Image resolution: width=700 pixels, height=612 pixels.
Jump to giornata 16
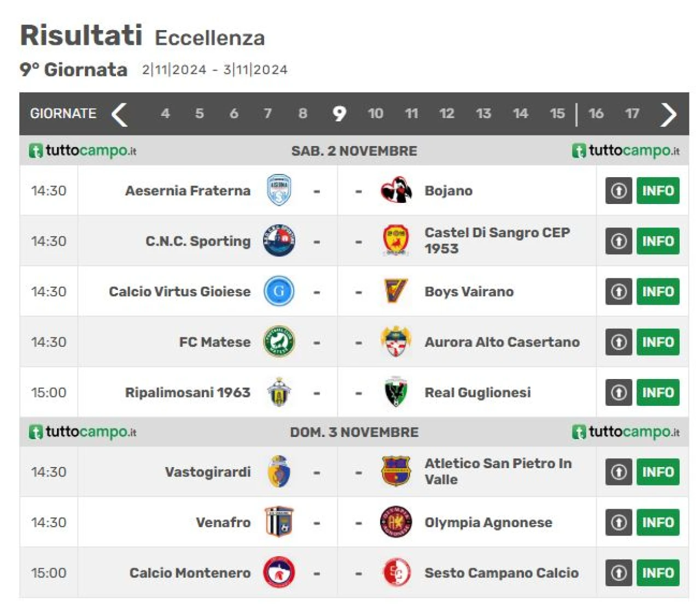[596, 114]
